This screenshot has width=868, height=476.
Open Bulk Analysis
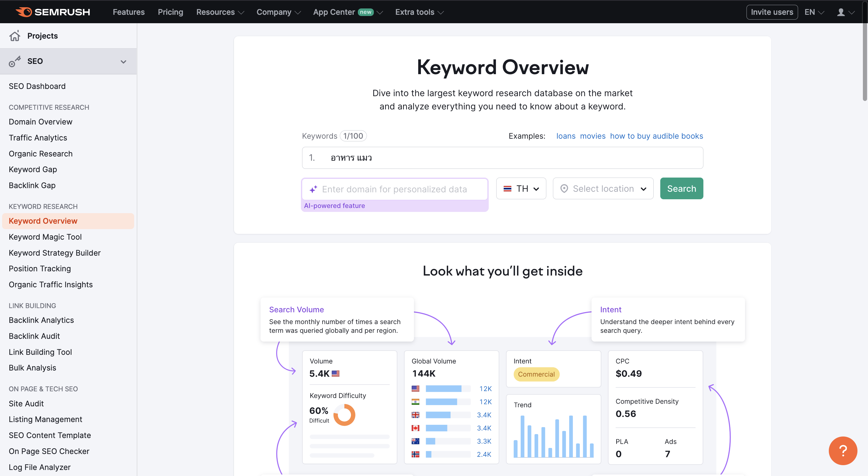[32, 368]
